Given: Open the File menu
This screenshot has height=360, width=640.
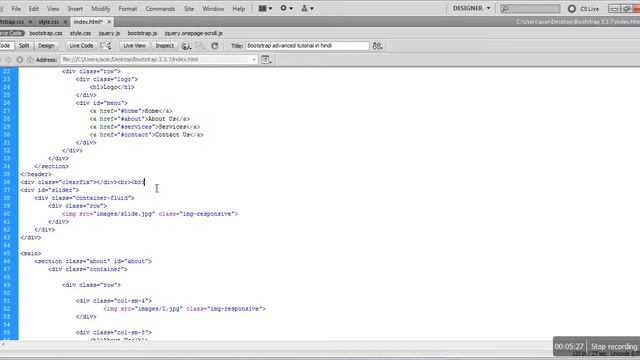Looking at the screenshot, I should 16,9.
